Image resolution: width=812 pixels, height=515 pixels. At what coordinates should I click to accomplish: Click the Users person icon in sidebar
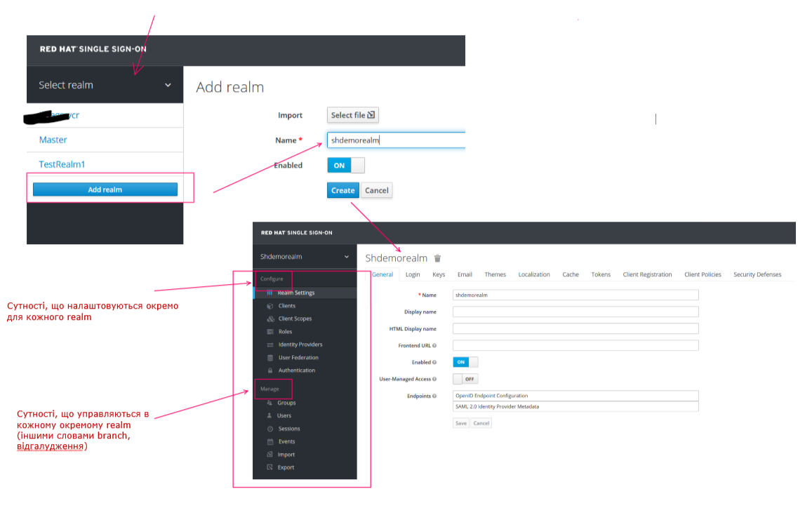[x=270, y=415]
